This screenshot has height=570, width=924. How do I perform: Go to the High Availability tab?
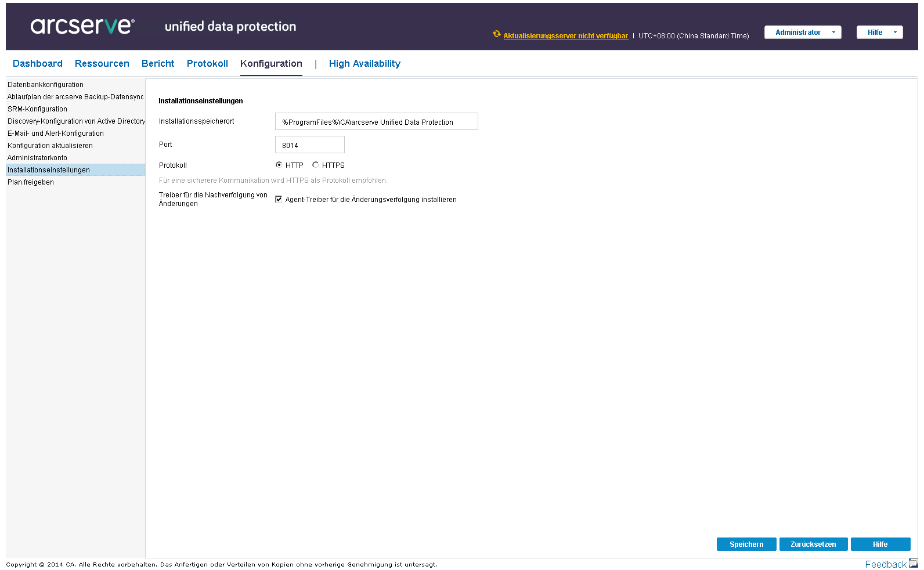pos(364,64)
